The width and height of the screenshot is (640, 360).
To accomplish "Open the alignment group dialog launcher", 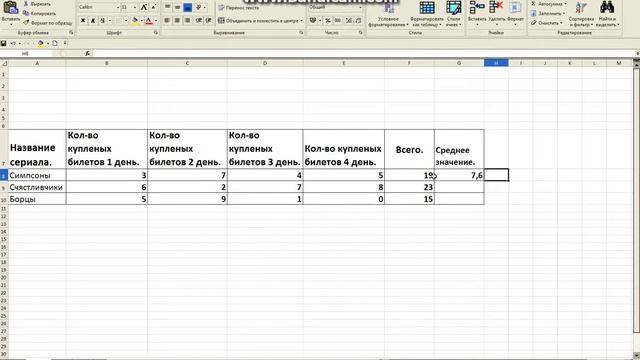I will point(301,33).
